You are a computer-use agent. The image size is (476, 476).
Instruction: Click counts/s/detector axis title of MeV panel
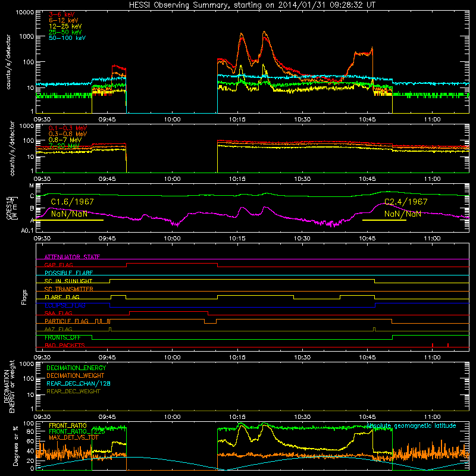coord(12,148)
